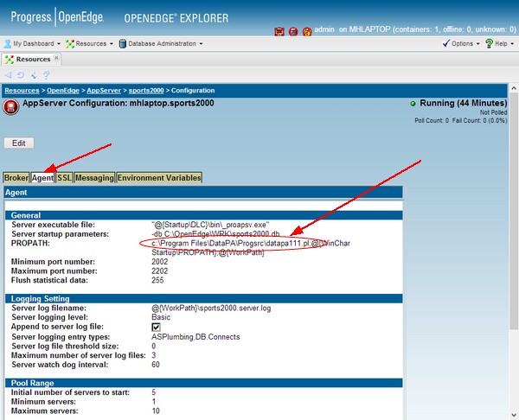
Task: Click the sports2000.server.log filename value
Action: (211, 309)
